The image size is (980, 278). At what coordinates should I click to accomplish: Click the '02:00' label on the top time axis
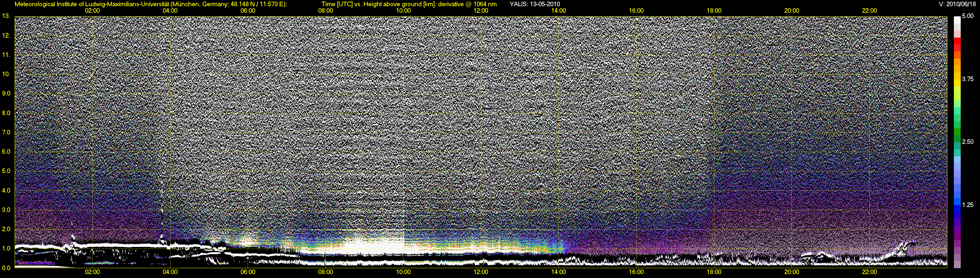click(92, 11)
